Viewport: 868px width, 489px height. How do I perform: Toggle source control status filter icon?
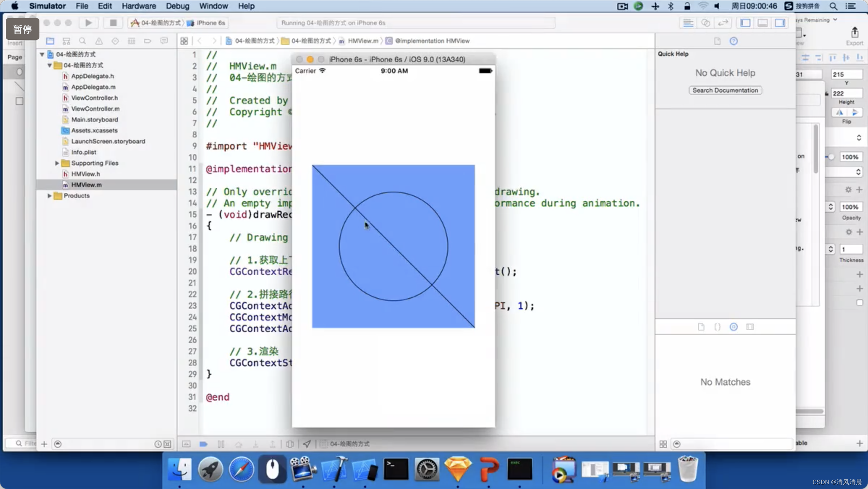click(x=167, y=444)
